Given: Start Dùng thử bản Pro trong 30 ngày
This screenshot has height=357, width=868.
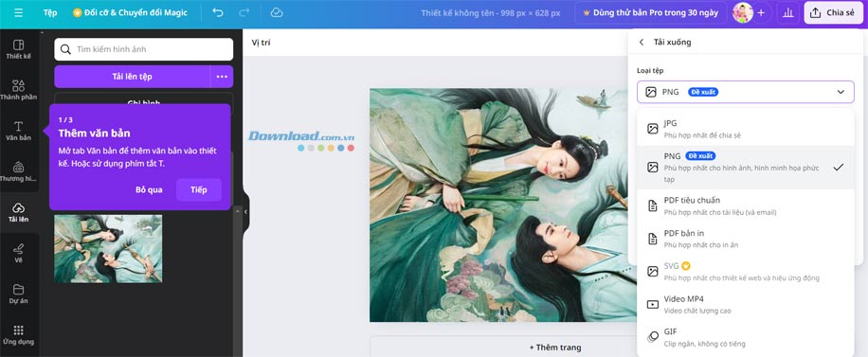Looking at the screenshot, I should coord(650,12).
